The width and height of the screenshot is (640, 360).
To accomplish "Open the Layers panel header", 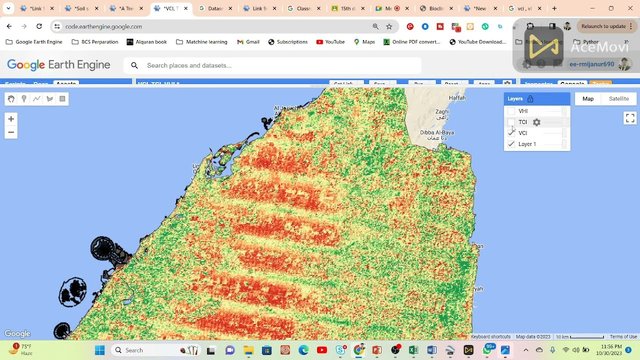I will point(537,99).
